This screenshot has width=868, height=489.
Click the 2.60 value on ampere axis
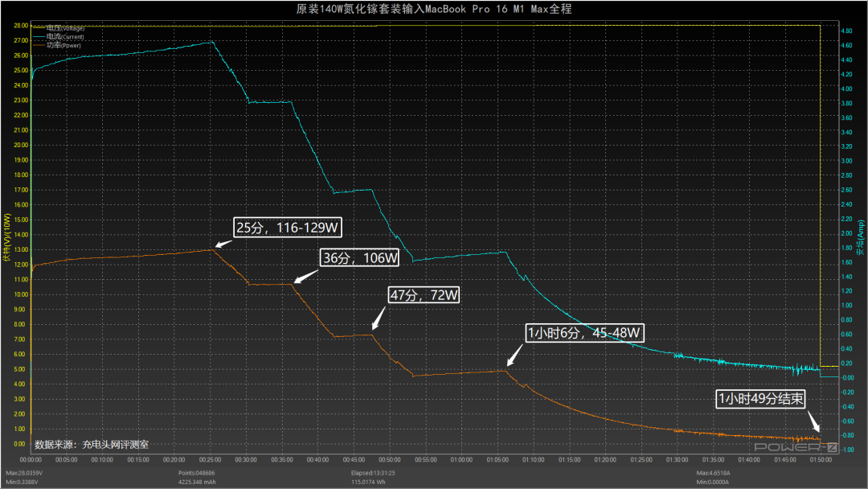click(846, 190)
